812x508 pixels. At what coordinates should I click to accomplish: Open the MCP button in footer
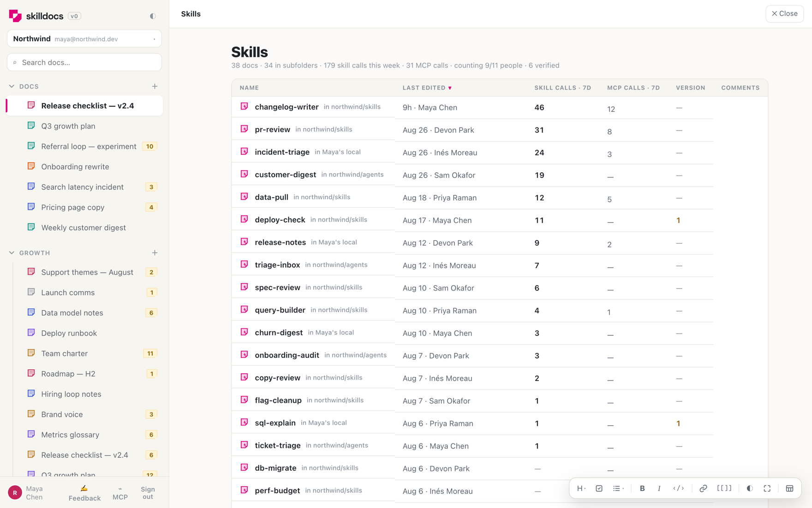(x=120, y=493)
